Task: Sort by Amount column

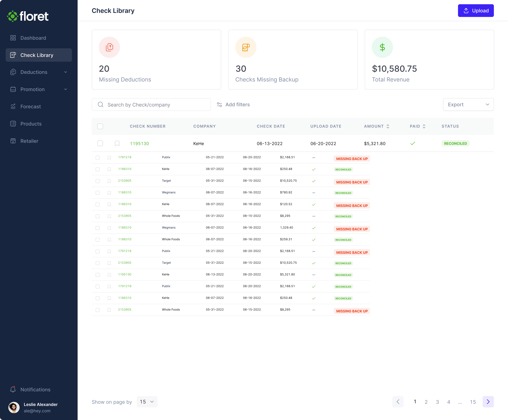Action: click(x=388, y=126)
